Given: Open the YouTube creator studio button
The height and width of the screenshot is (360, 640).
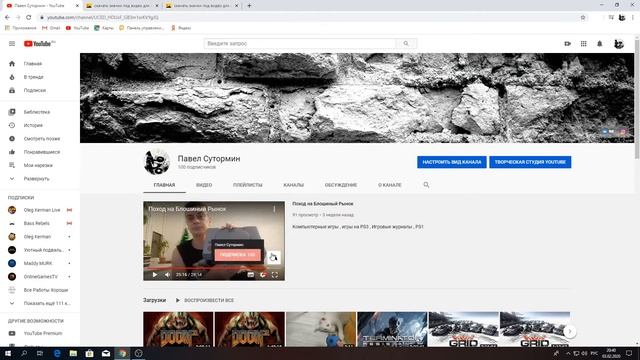Looking at the screenshot, I should coord(530,162).
